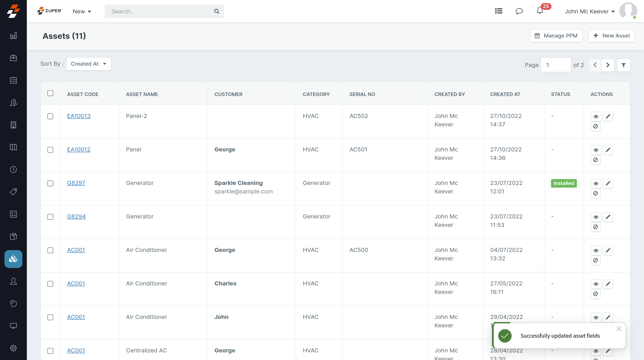The width and height of the screenshot is (644, 360).
Task: Click the New Asset button
Action: pyautogui.click(x=611, y=36)
